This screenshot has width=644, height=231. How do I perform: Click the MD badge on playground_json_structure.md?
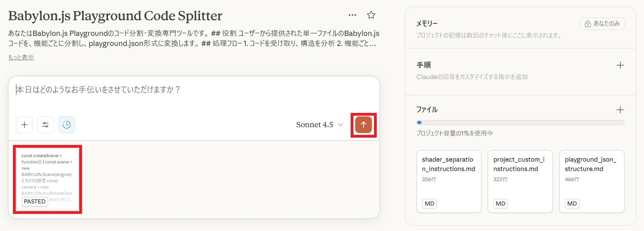coord(571,203)
